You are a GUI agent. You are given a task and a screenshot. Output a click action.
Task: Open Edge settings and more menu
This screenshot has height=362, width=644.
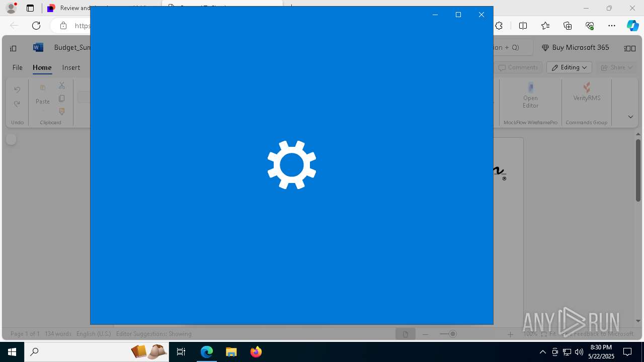coord(612,26)
